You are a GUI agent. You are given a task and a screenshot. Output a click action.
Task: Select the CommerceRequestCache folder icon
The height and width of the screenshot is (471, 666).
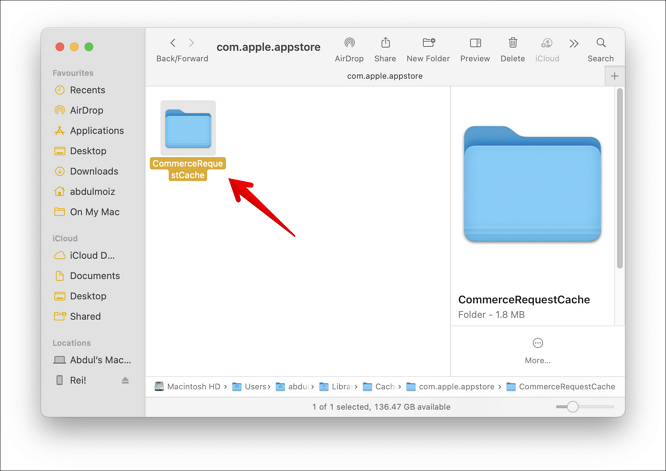(188, 128)
